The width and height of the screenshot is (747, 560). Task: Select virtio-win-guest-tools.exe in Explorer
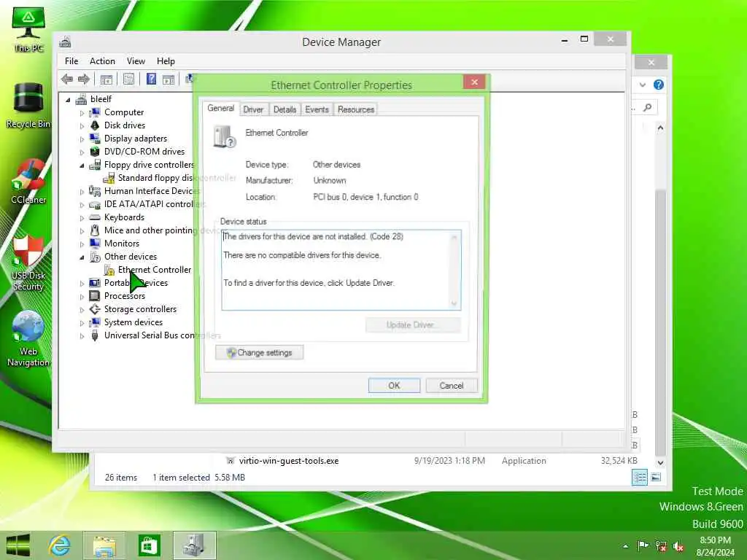click(x=289, y=461)
